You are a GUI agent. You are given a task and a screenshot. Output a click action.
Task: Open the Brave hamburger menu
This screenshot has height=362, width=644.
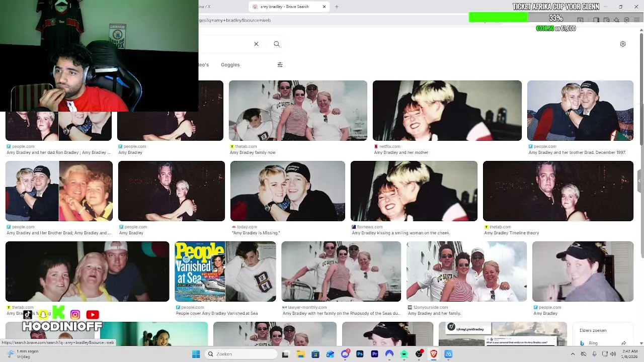(x=636, y=20)
